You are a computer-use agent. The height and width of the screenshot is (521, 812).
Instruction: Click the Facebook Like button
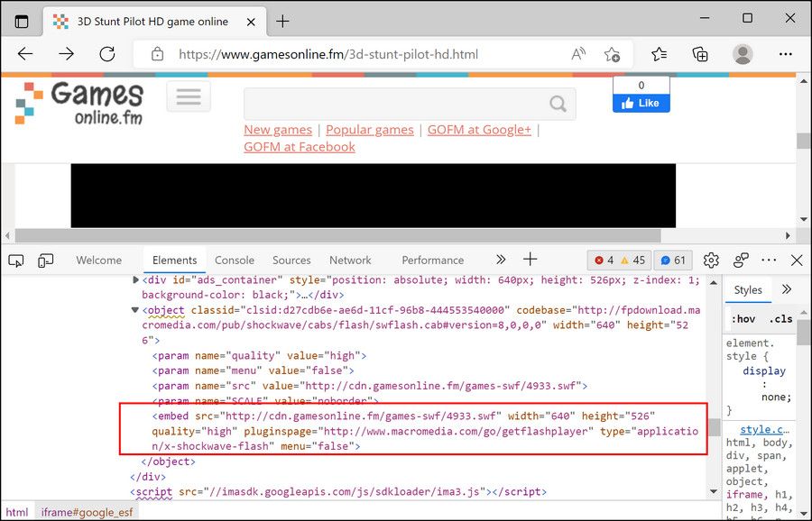pos(641,103)
